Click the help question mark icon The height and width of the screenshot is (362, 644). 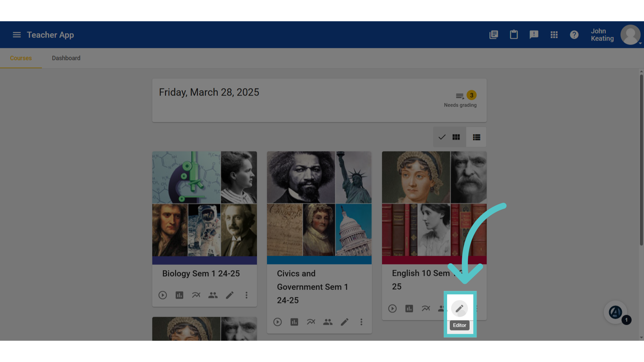574,35
